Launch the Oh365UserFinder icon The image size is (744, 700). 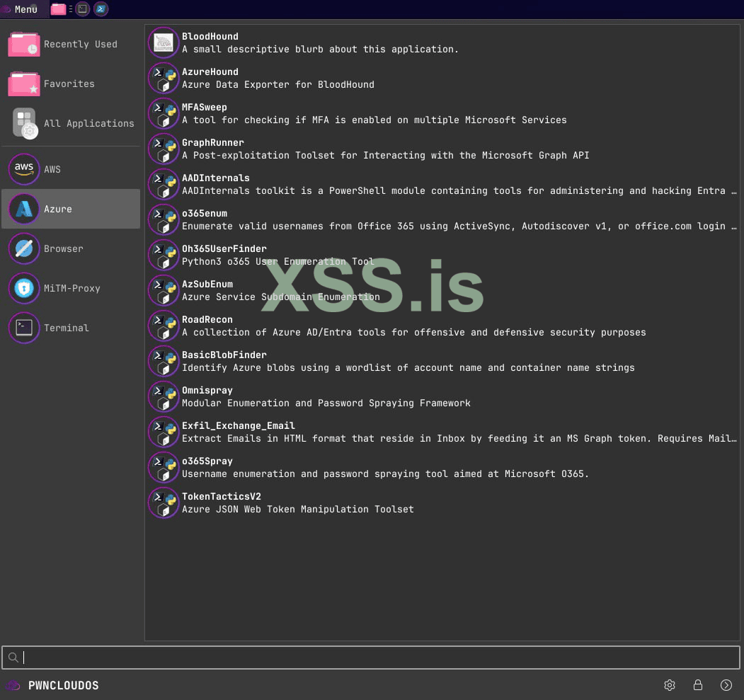(164, 255)
